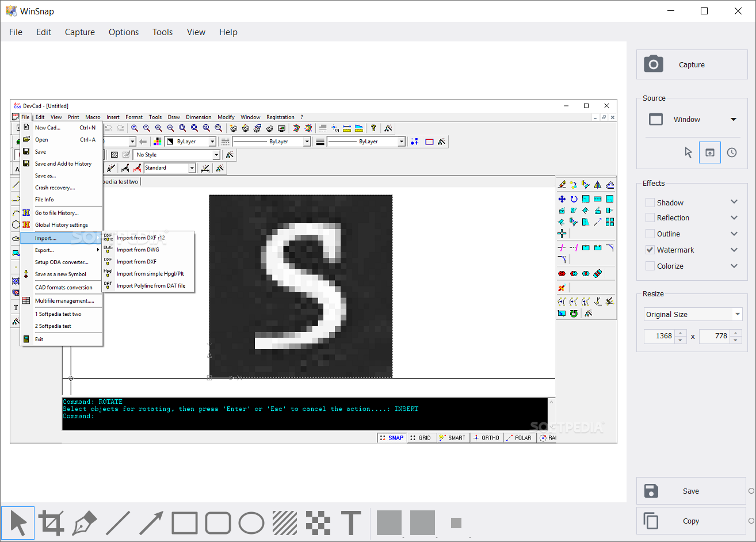Click the Copy button
The image size is (756, 542).
click(691, 521)
